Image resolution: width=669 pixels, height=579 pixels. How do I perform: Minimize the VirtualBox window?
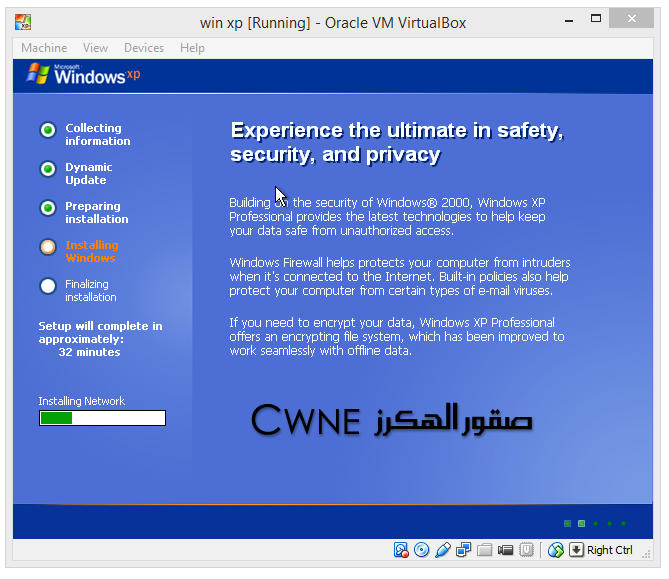(569, 20)
